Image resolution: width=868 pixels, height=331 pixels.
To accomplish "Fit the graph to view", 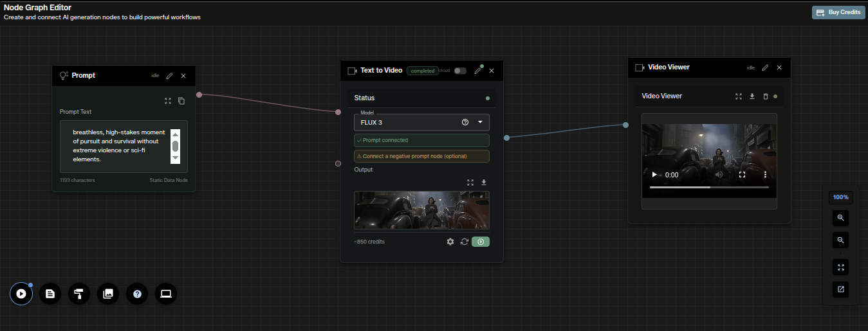I will (840, 267).
